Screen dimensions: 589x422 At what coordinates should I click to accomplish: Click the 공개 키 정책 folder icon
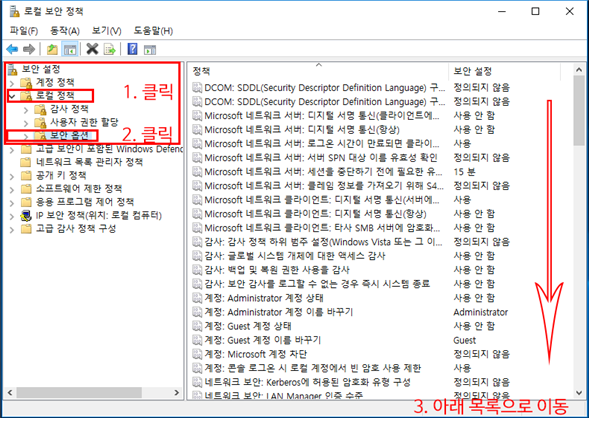coord(26,175)
